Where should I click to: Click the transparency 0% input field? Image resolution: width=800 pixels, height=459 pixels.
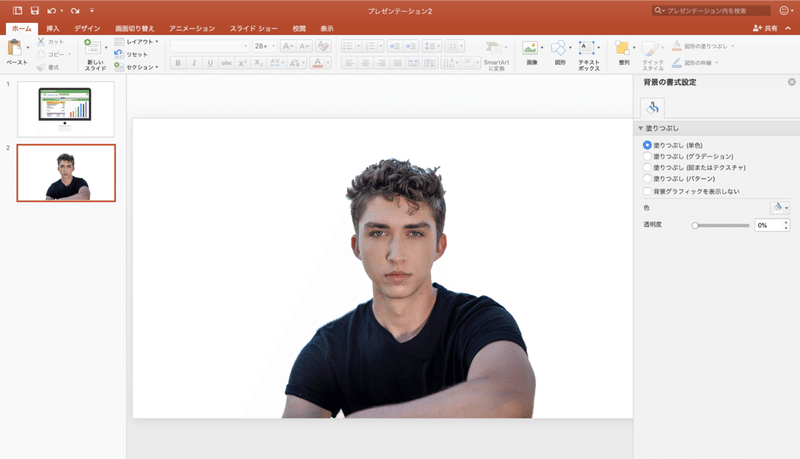point(768,225)
